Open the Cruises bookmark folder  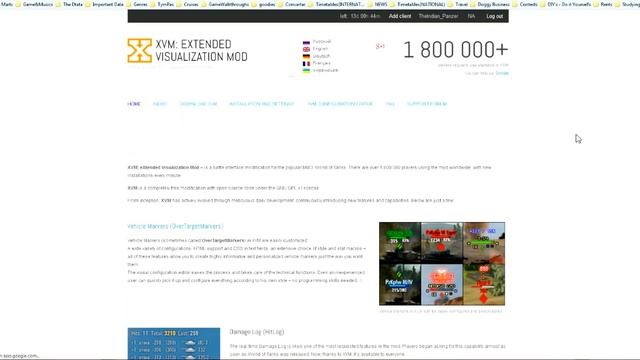tap(187, 4)
